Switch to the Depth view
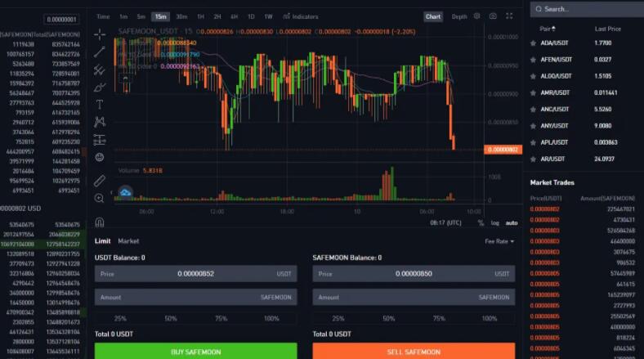This screenshot has width=644, height=359. pos(459,16)
